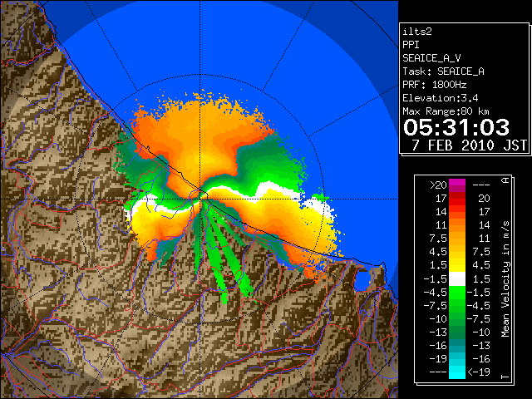532x399 pixels.
Task: Click the 'Elevation:3.4' line
Action: [441, 98]
